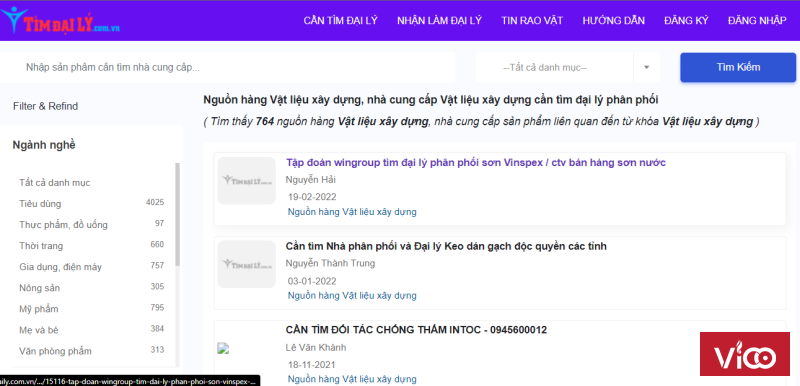
Task: Click the Tìm Kiếm search button
Action: 738,67
